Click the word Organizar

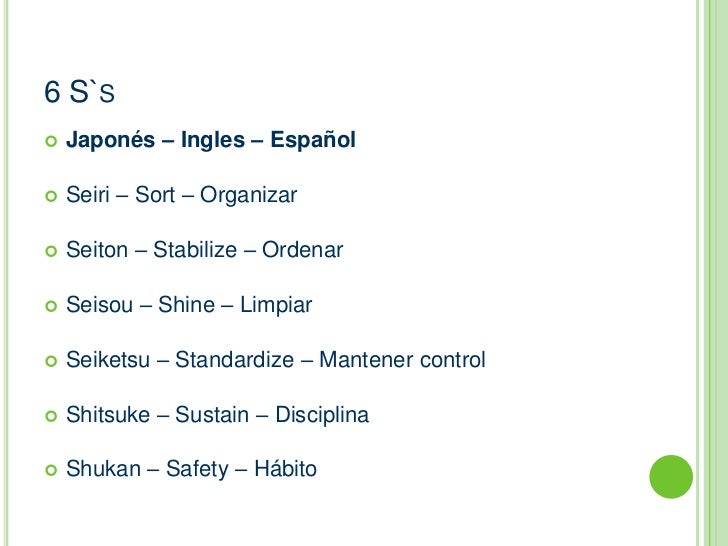(248, 195)
